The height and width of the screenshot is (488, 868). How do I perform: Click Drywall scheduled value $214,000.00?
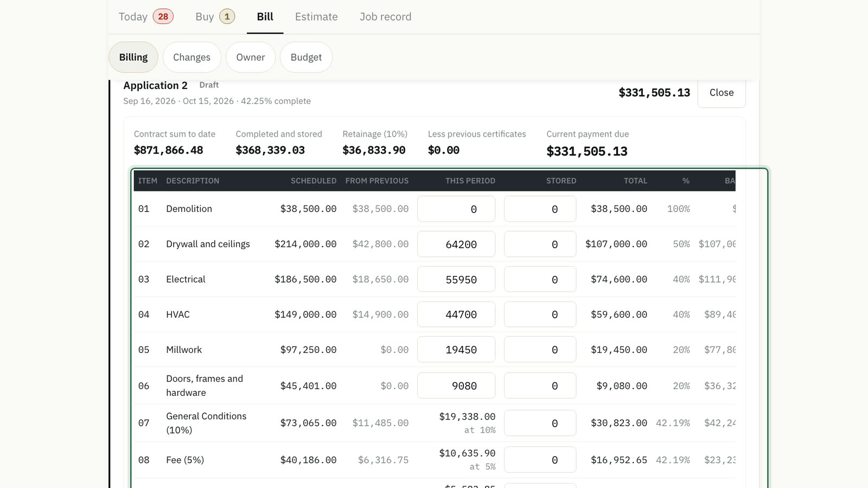pyautogui.click(x=305, y=244)
